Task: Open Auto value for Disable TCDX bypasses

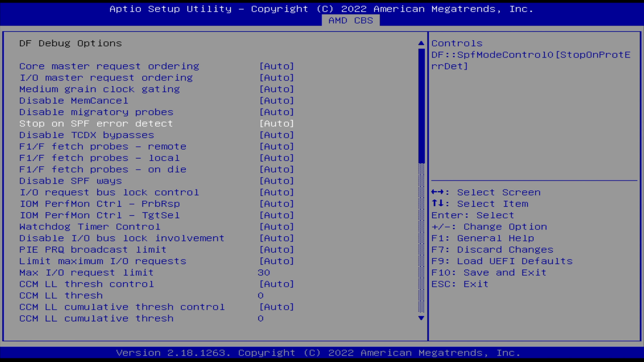Action: tap(277, 135)
